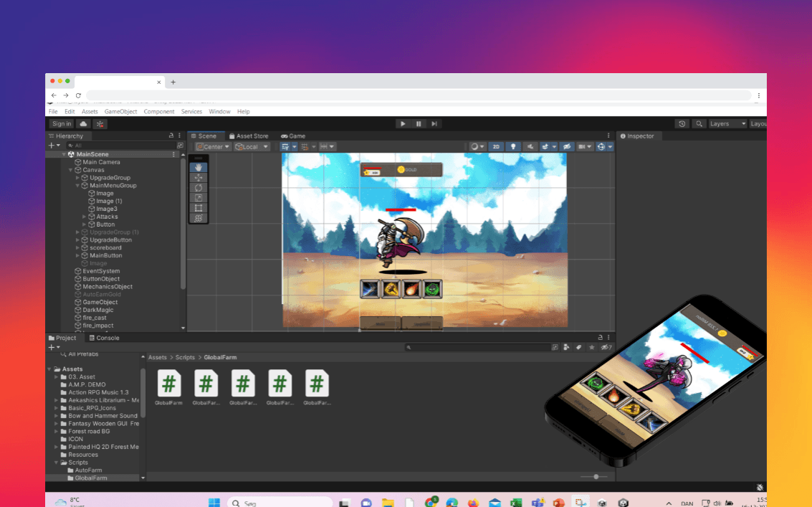Expand UpgradeGroup in Hierarchy
This screenshot has height=507, width=812.
[x=77, y=178]
